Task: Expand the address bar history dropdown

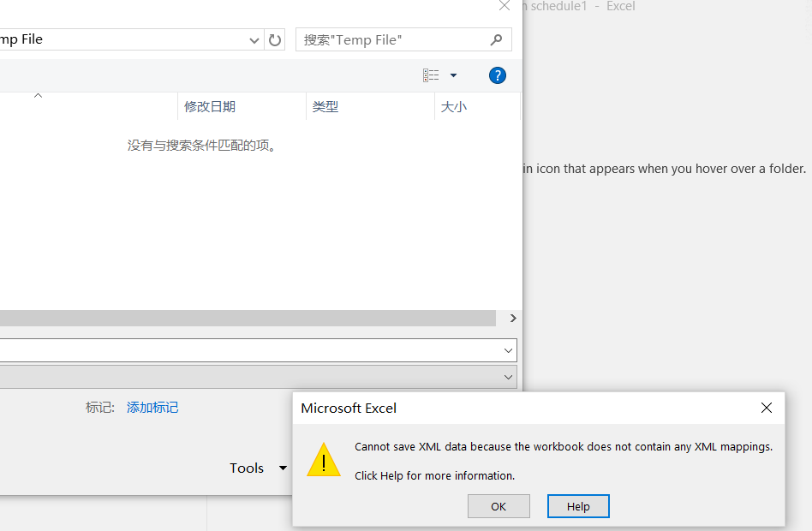Action: [x=254, y=39]
